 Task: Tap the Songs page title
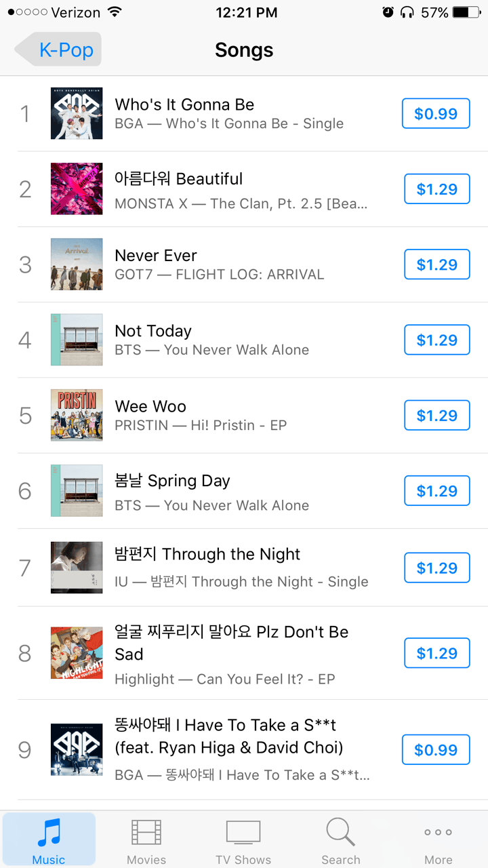244,50
